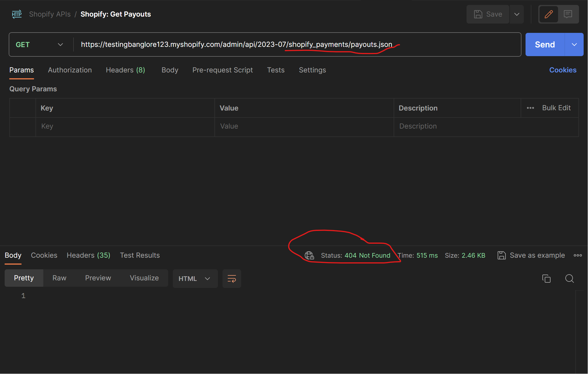Open the HTML format dropdown
This screenshot has width=588, height=374.
[x=195, y=279]
